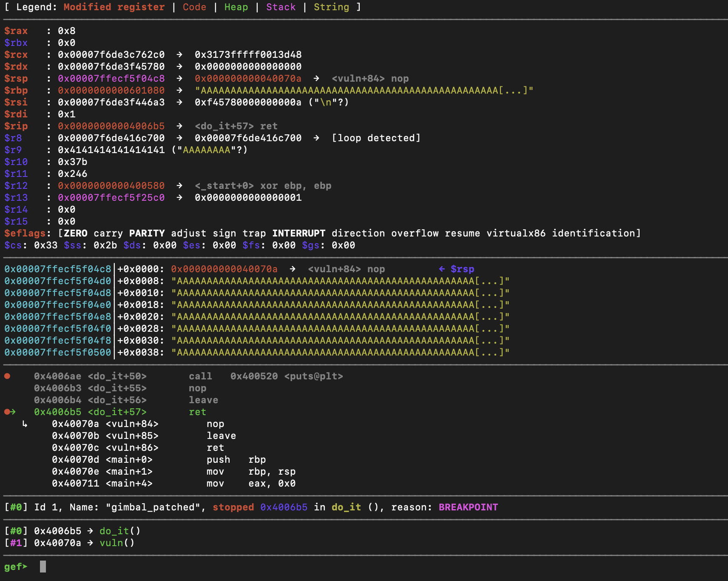Click r13 value 0x00007ffecf5f25c0
The image size is (728, 581).
pyautogui.click(x=111, y=197)
